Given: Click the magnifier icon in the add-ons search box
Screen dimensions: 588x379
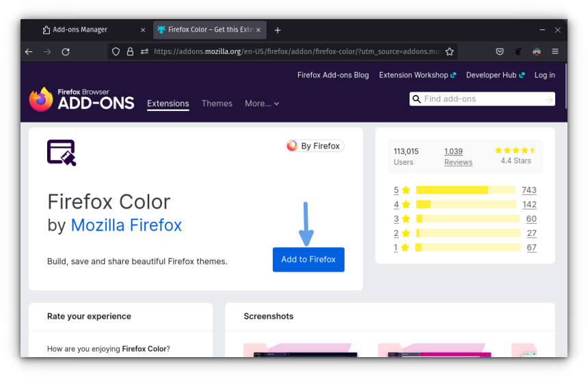Looking at the screenshot, I should point(416,99).
